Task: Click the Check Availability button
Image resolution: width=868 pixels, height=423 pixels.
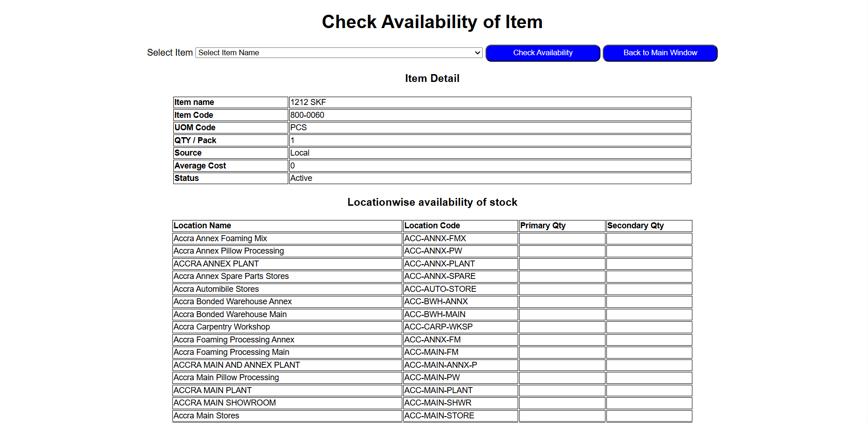Action: (x=542, y=53)
